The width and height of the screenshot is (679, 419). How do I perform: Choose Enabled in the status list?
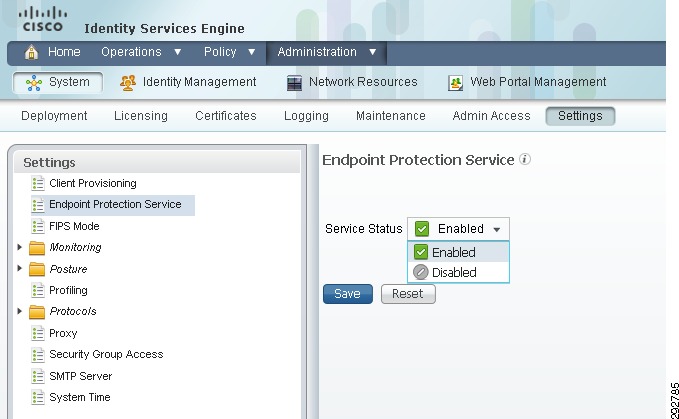click(x=459, y=252)
